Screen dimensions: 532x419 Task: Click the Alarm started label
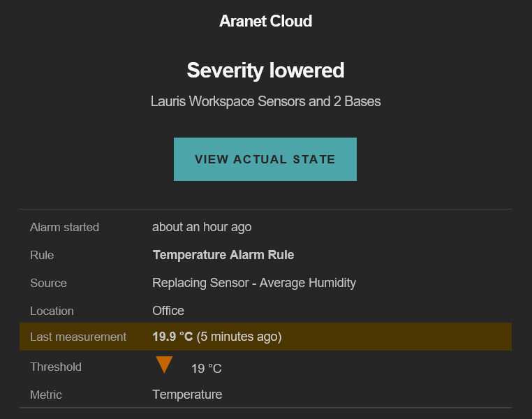(64, 227)
